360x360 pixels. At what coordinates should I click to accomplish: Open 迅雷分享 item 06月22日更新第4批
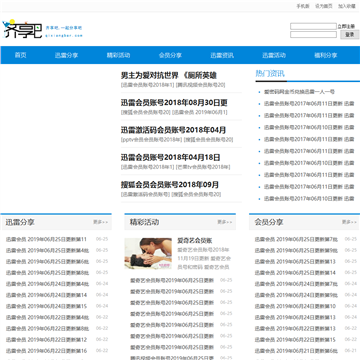coord(47,317)
